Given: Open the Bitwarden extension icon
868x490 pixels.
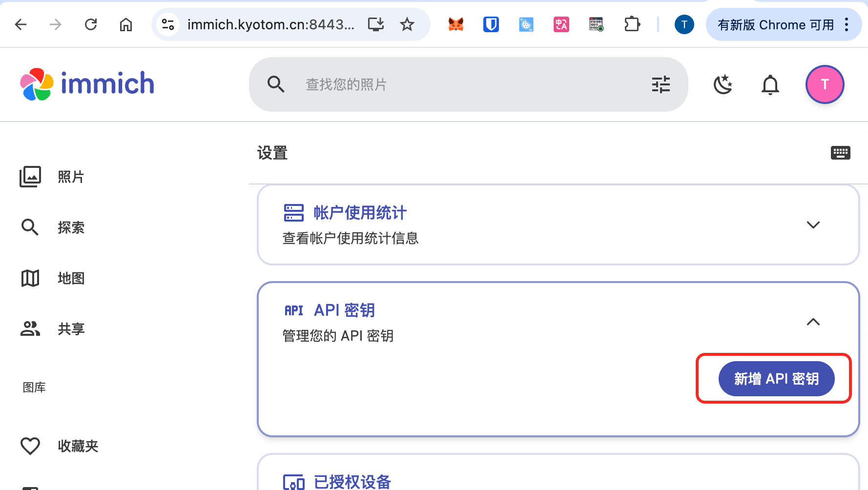Looking at the screenshot, I should tap(491, 24).
